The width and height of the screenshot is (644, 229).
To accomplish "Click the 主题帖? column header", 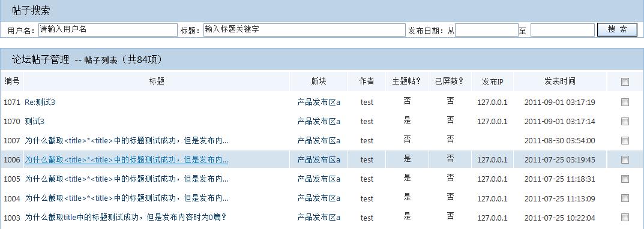I will (407, 82).
